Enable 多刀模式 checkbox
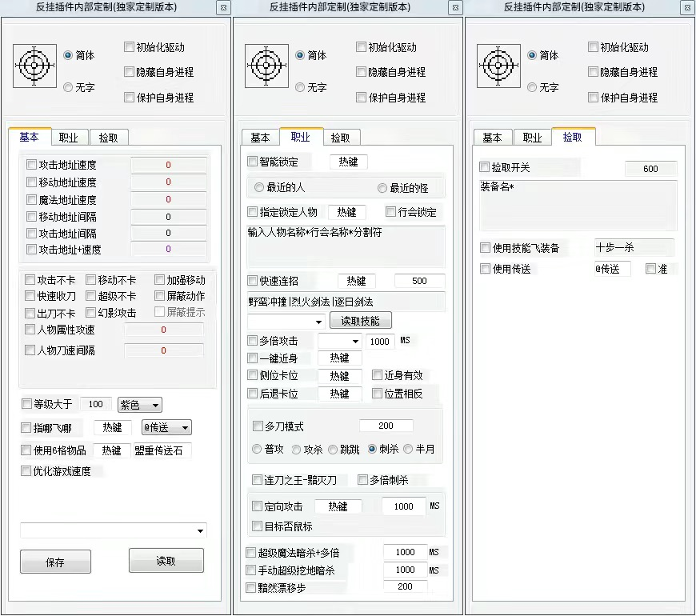The image size is (696, 616). coord(258,426)
